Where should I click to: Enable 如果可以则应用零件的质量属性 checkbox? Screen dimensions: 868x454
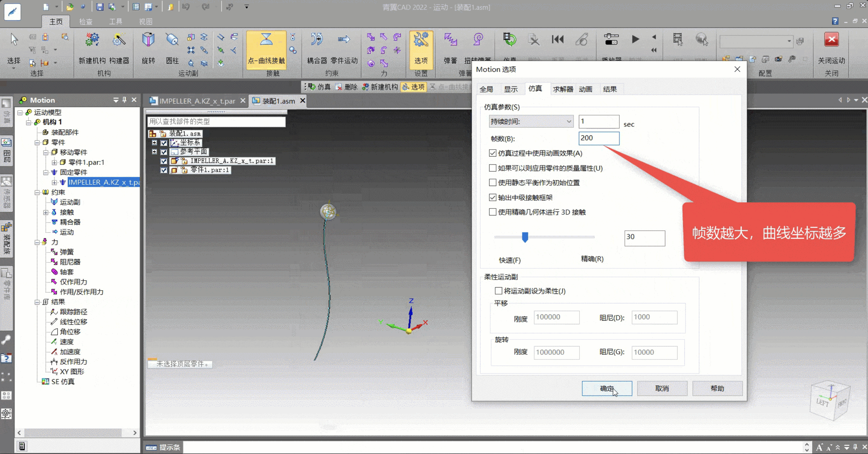coord(493,168)
